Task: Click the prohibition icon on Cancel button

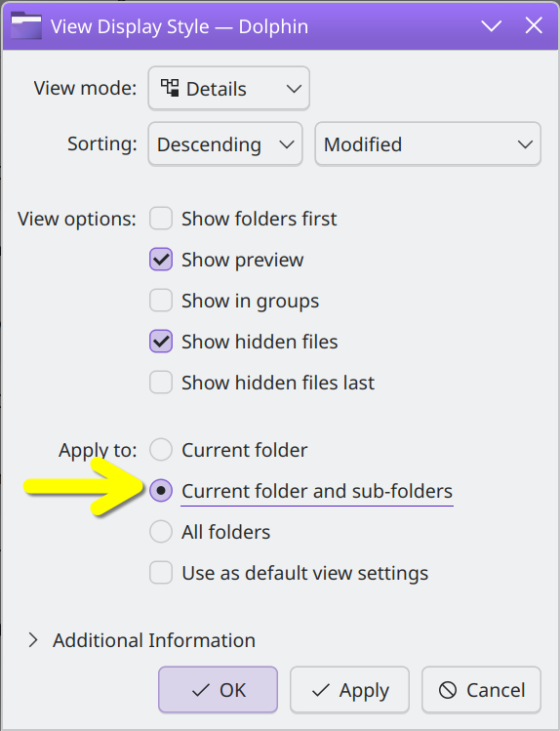Action: coord(448,690)
